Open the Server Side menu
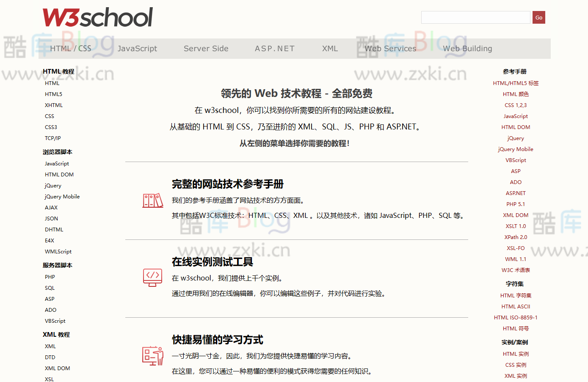 [x=206, y=48]
